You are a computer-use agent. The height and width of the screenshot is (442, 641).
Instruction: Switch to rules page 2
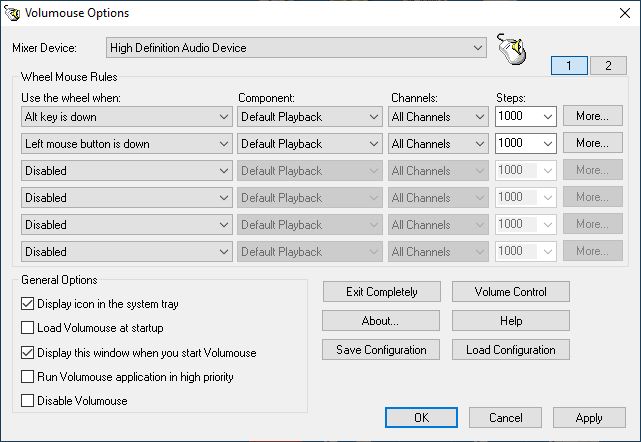coord(608,65)
